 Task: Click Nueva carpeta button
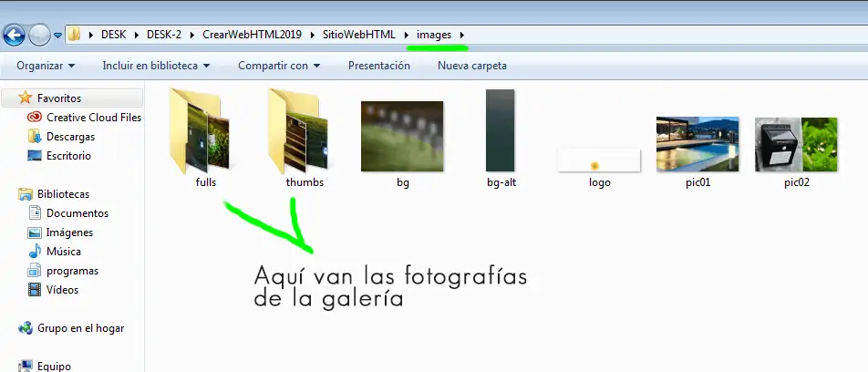472,66
